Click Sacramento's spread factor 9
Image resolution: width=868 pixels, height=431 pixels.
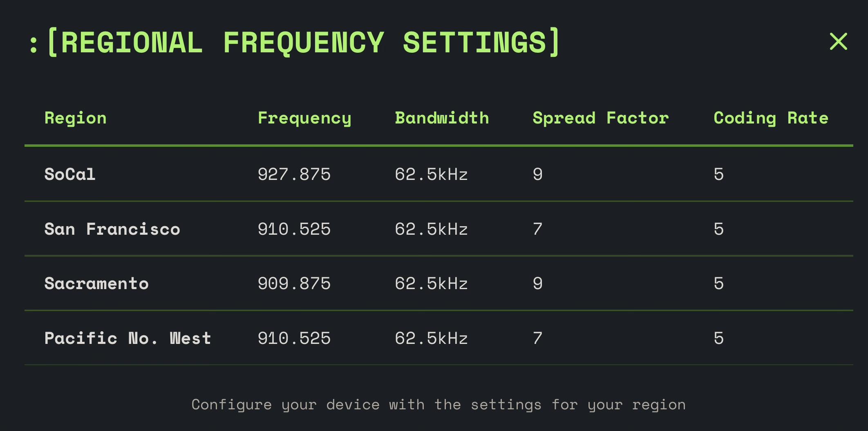538,284
